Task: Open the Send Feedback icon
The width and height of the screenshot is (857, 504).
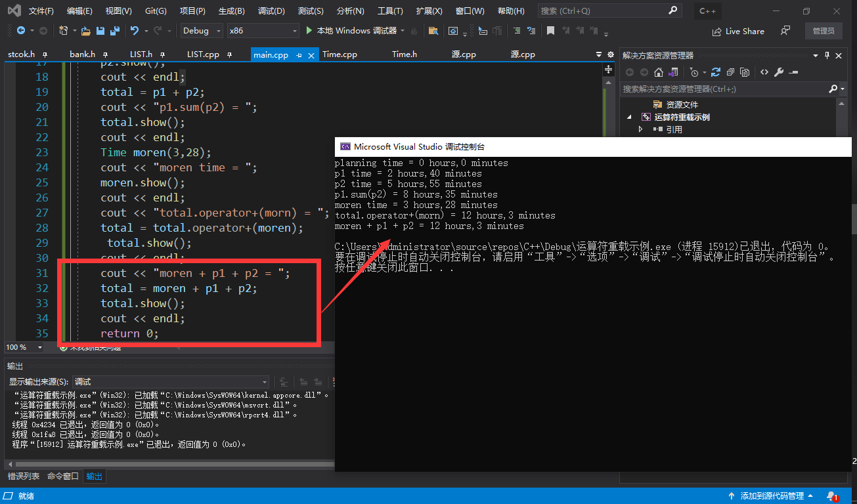Action: (x=785, y=31)
